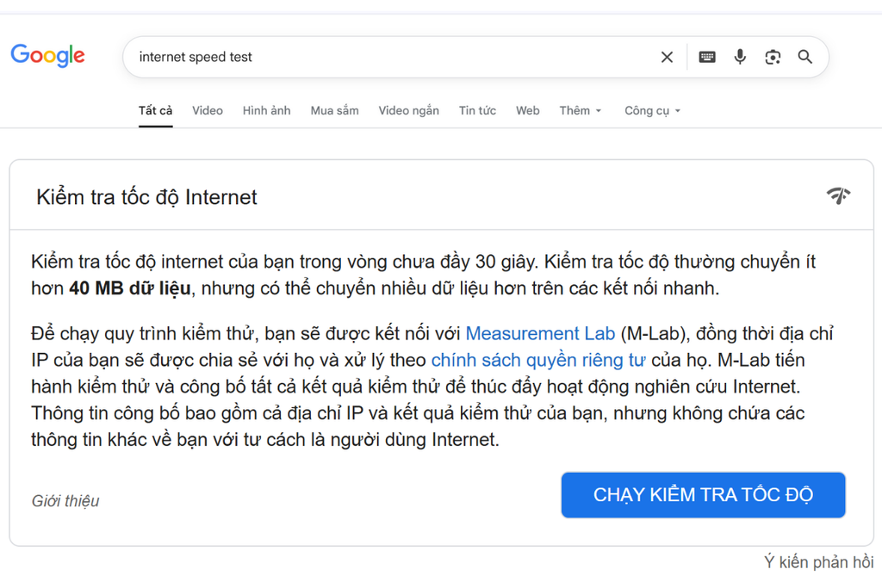
Task: Start voice search with microphone icon
Action: (740, 57)
